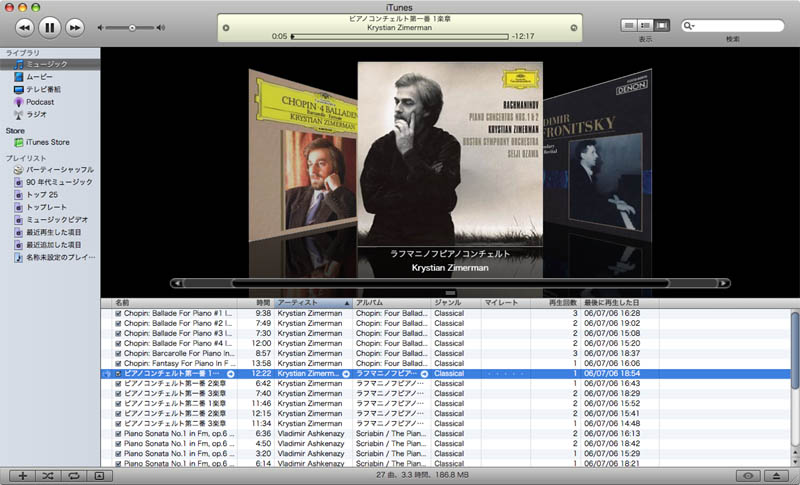This screenshot has width=800, height=485.
Task: Toggle repeat playback icon
Action: point(73,475)
